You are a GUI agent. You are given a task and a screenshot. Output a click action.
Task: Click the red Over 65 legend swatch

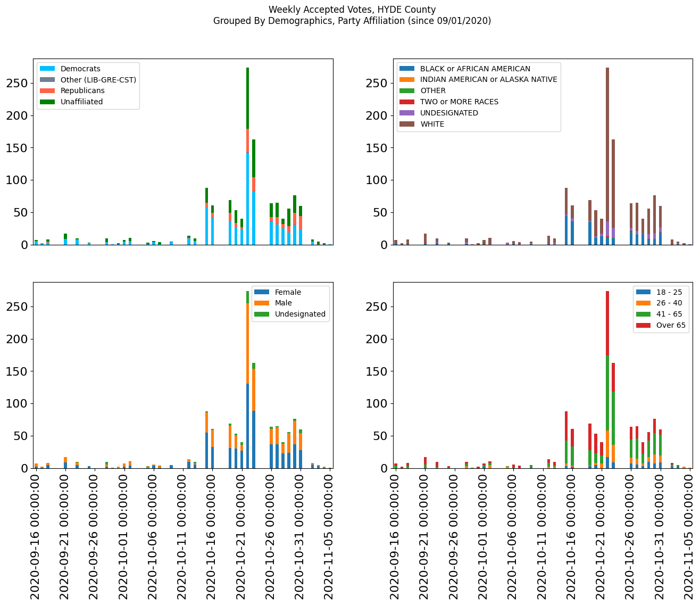point(644,325)
